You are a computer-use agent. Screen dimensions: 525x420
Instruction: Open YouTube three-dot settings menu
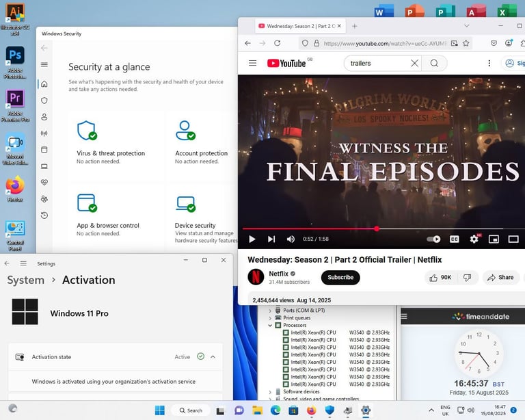coord(489,63)
